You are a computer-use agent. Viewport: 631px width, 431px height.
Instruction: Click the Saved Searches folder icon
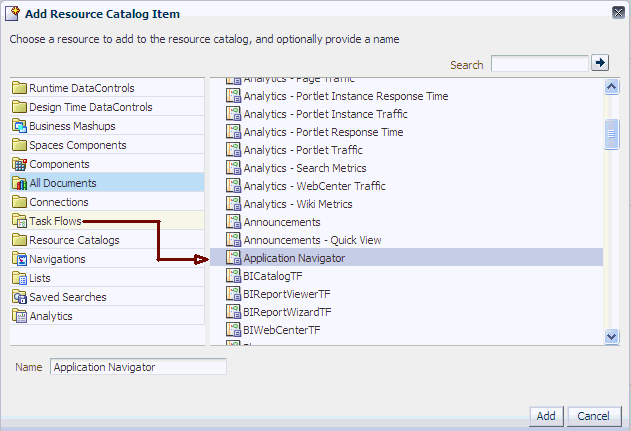(19, 297)
